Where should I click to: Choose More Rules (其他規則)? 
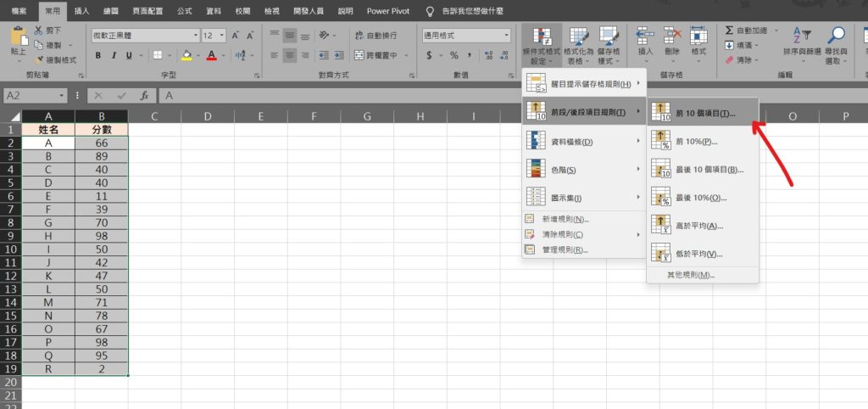click(x=703, y=275)
